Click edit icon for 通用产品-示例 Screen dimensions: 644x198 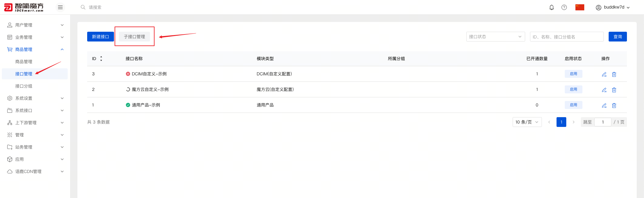pyautogui.click(x=604, y=106)
